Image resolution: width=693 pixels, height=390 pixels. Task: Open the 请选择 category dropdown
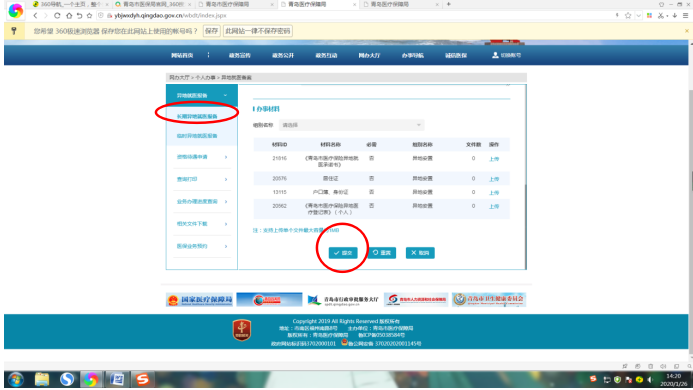click(x=351, y=125)
